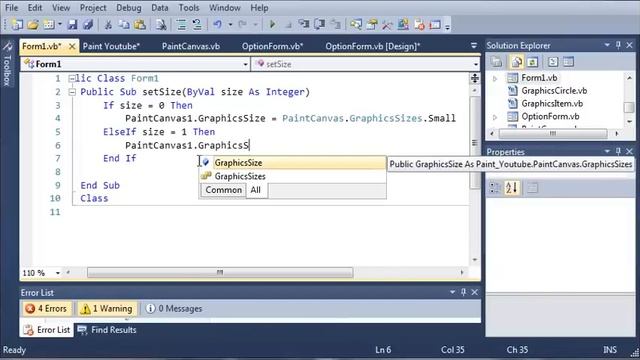
Task: Switch to the PaintCanvas.vb tab
Action: click(191, 46)
